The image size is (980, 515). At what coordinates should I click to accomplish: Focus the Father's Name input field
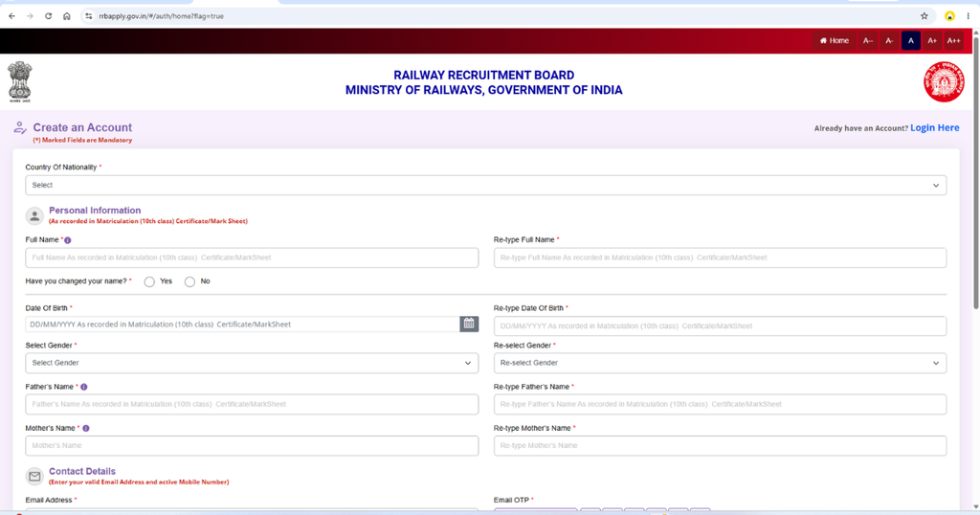click(x=252, y=404)
